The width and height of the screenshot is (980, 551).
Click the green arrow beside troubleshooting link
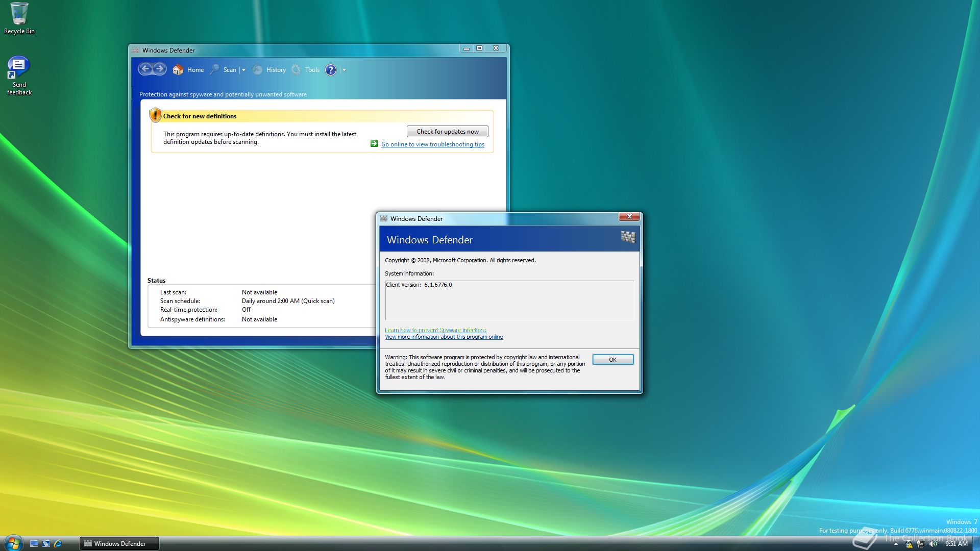coord(374,144)
